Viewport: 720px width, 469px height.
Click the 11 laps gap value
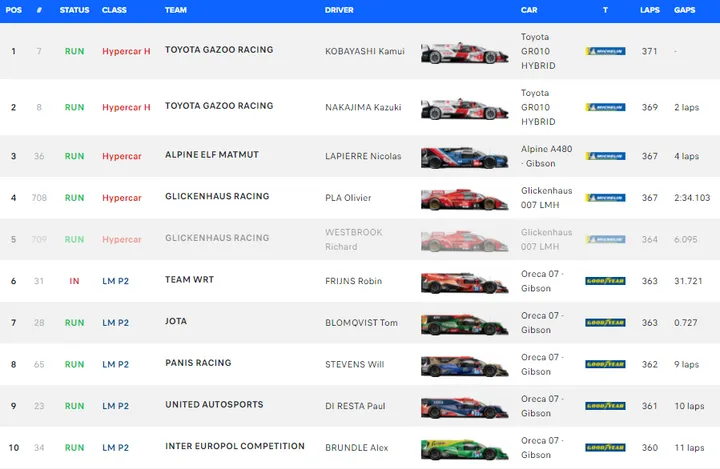(x=689, y=448)
